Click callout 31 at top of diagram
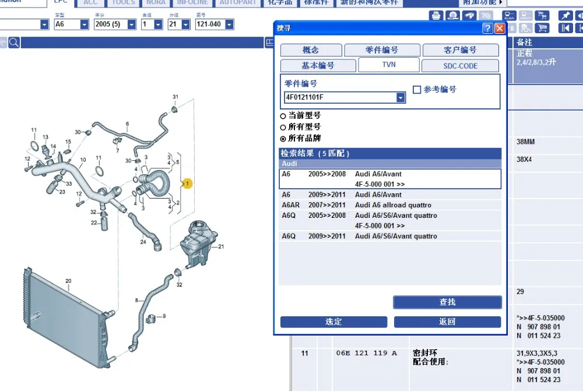The height and width of the screenshot is (392, 583). (x=175, y=97)
